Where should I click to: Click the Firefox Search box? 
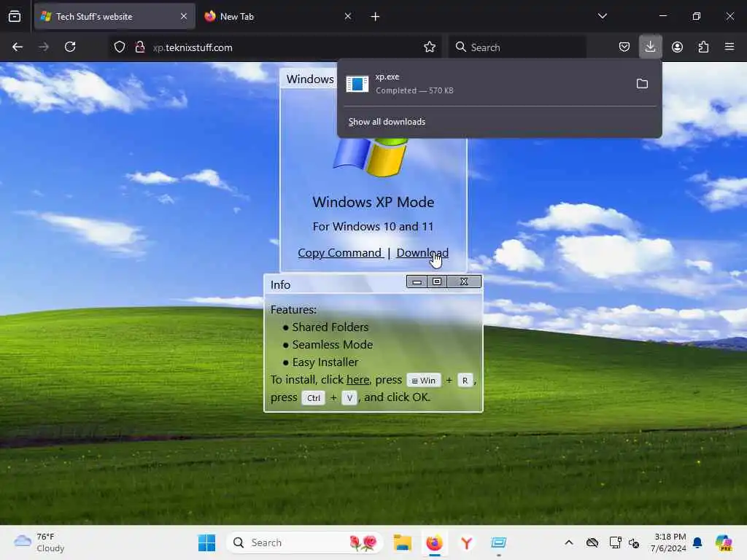point(517,47)
